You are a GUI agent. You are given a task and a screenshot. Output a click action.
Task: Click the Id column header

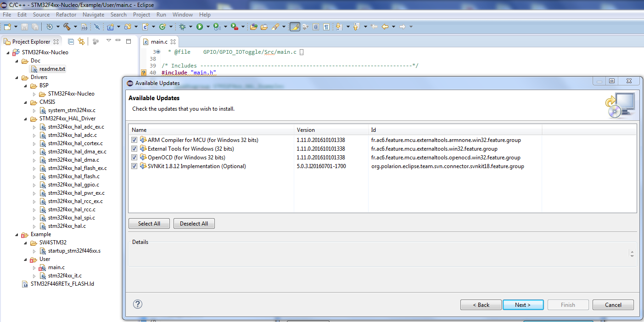pyautogui.click(x=455, y=130)
